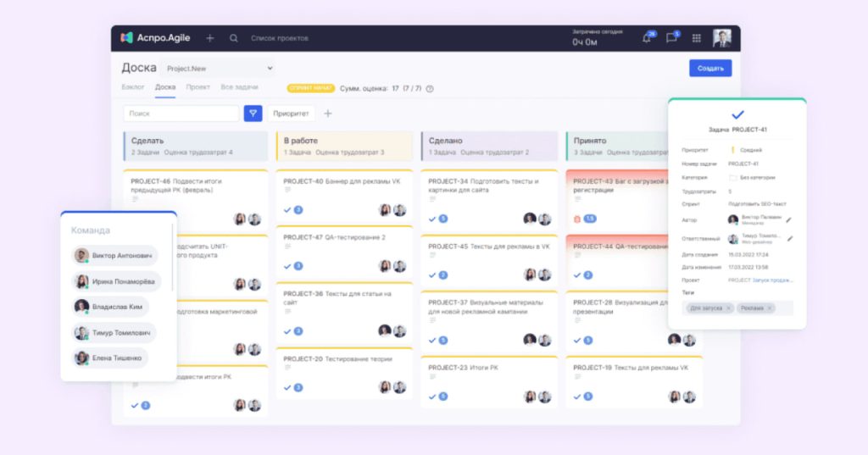Click the plus icon in the top navigation bar
The height and width of the screenshot is (455, 868).
pos(210,38)
